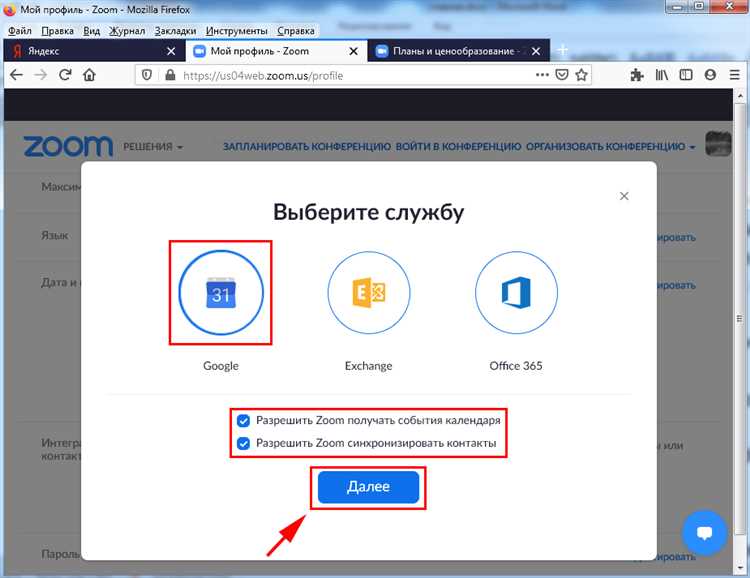The width and height of the screenshot is (750, 578).
Task: Open a new browser tab
Action: (563, 50)
